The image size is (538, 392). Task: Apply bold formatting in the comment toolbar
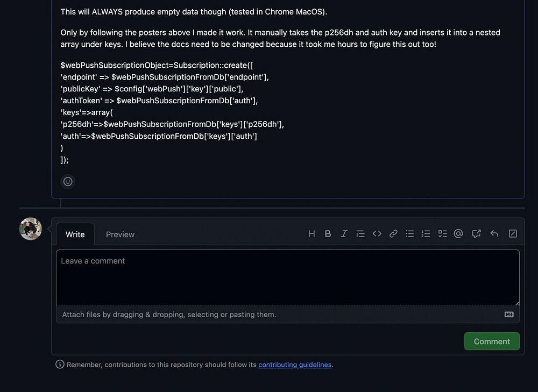point(328,234)
